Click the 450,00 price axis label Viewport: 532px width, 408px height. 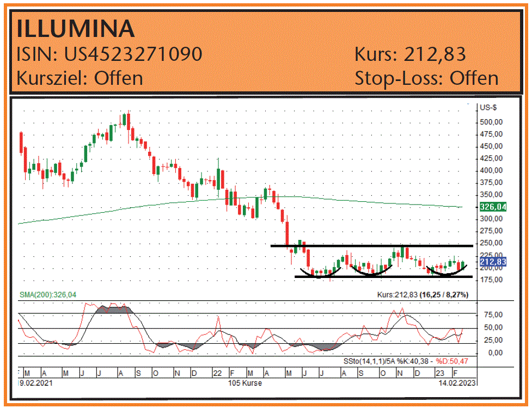tap(491, 146)
